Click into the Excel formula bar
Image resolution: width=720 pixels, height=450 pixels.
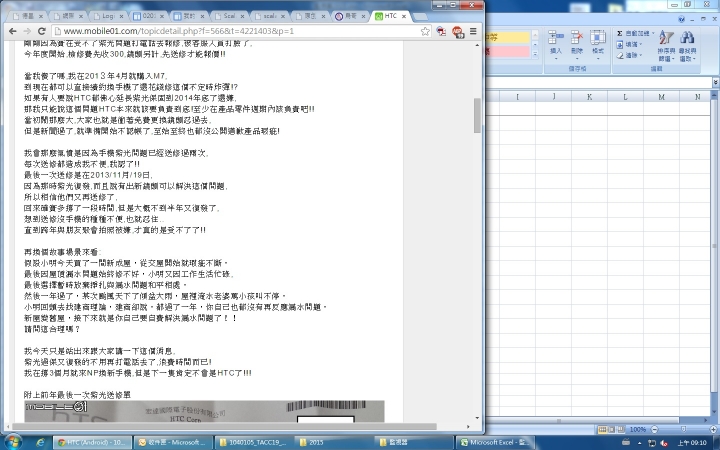coord(599,82)
